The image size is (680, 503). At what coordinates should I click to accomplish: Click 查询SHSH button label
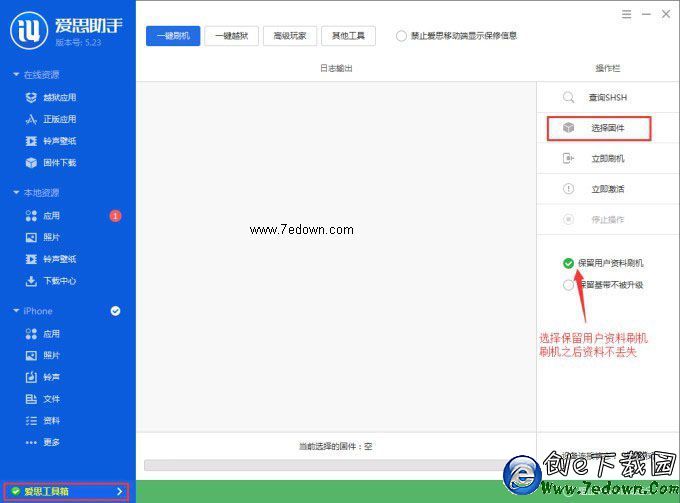pos(608,97)
